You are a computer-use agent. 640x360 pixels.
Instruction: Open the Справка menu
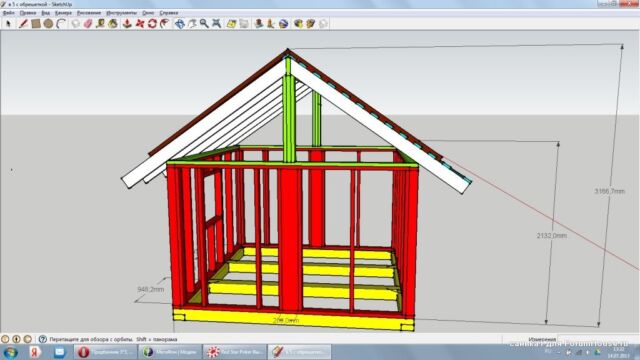tap(169, 13)
